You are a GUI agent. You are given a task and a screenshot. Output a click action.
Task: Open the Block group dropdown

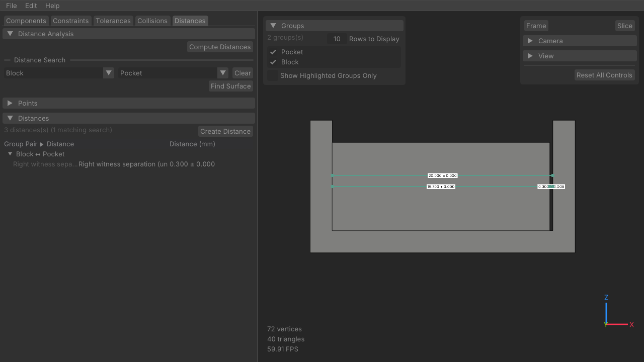(x=59, y=73)
